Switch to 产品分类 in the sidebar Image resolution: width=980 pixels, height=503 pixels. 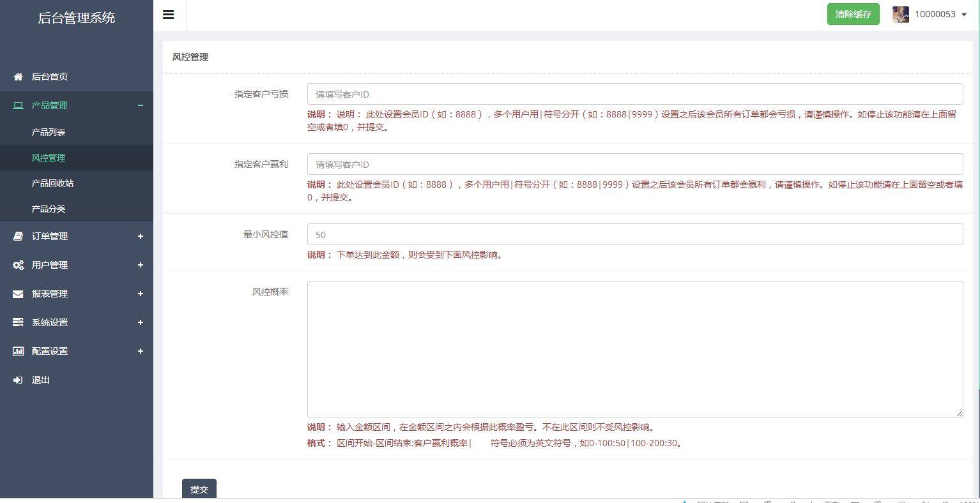pos(49,209)
